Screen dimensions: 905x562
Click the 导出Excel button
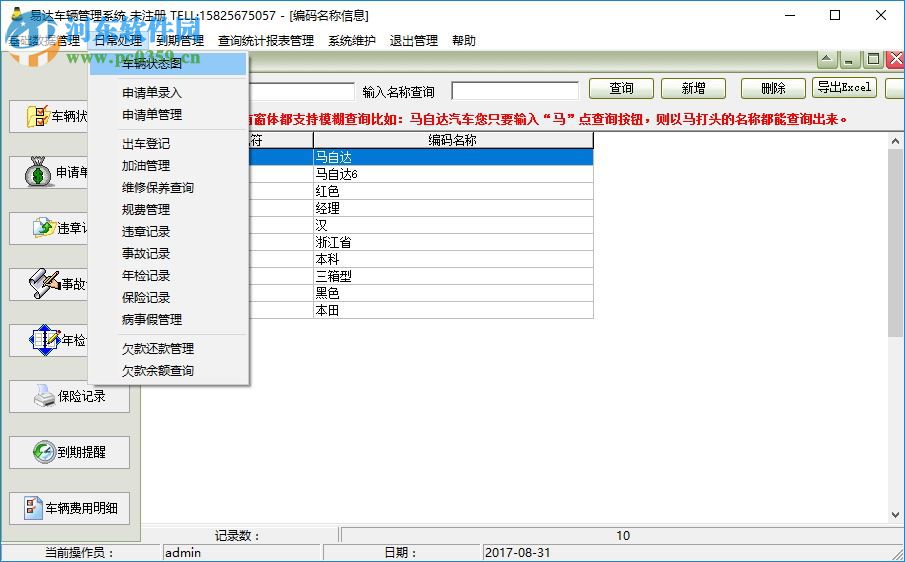844,88
